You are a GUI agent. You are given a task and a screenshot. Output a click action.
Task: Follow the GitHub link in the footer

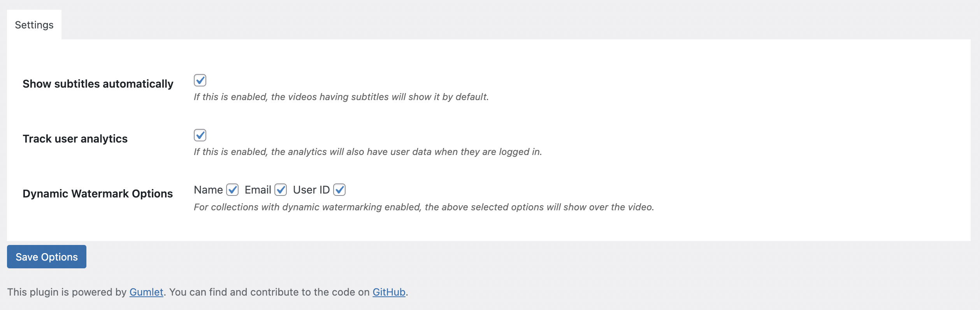click(x=389, y=292)
